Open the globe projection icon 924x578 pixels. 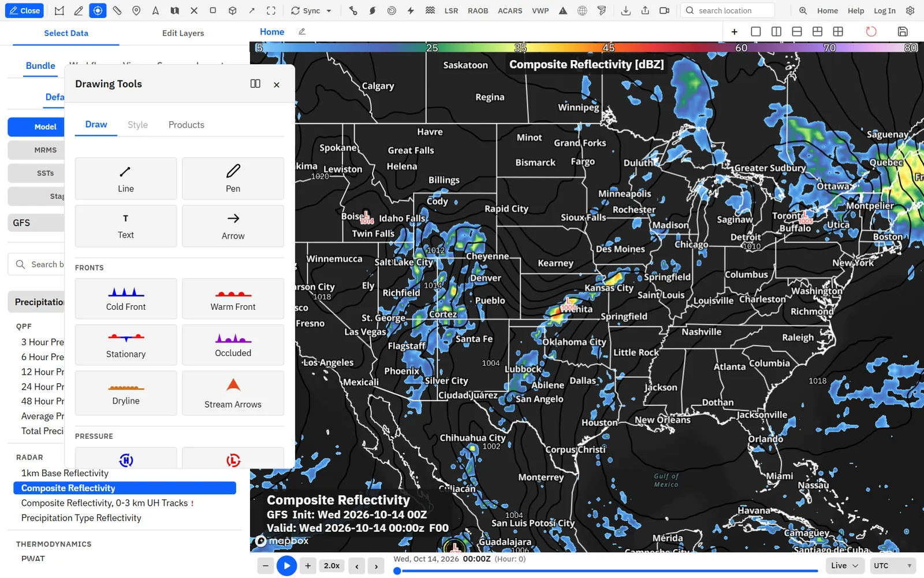pyautogui.click(x=582, y=10)
